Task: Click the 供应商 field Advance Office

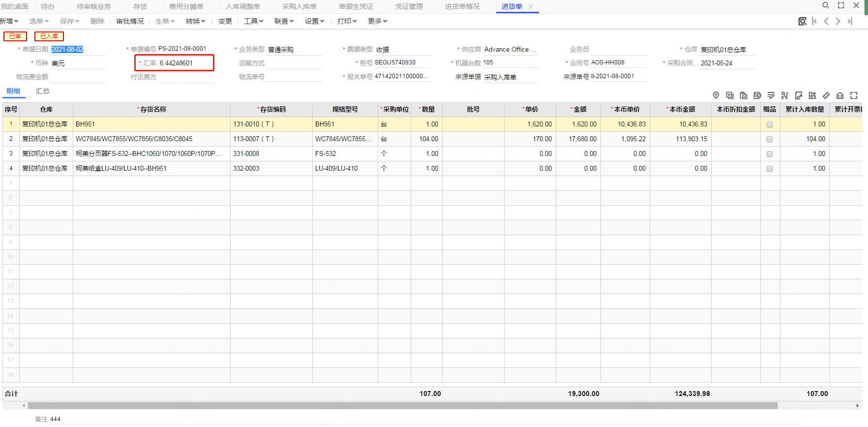Action: [x=510, y=49]
